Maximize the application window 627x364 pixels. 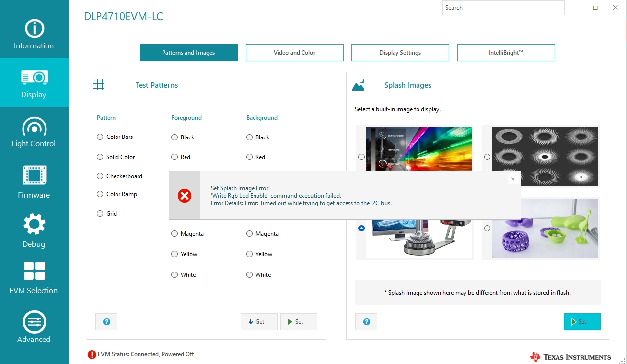[x=595, y=8]
